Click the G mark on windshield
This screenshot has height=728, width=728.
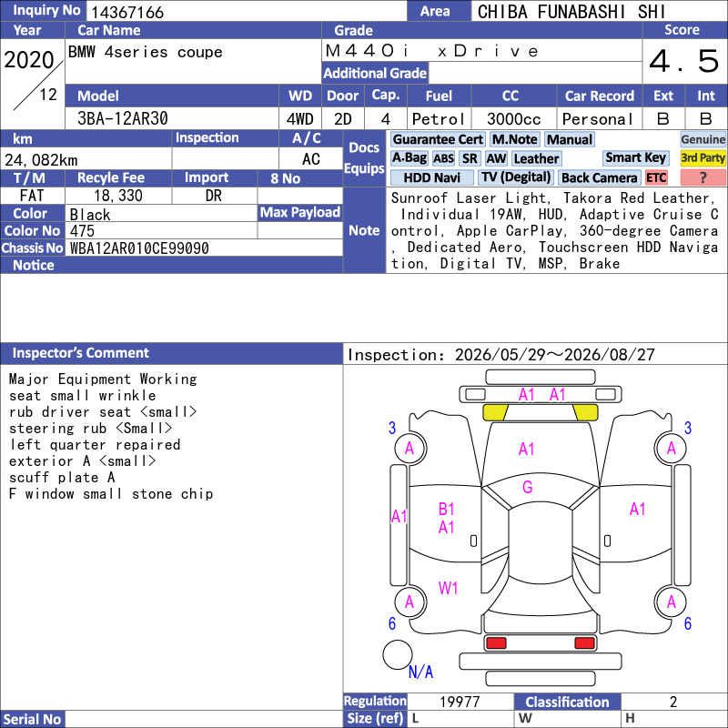tap(528, 487)
